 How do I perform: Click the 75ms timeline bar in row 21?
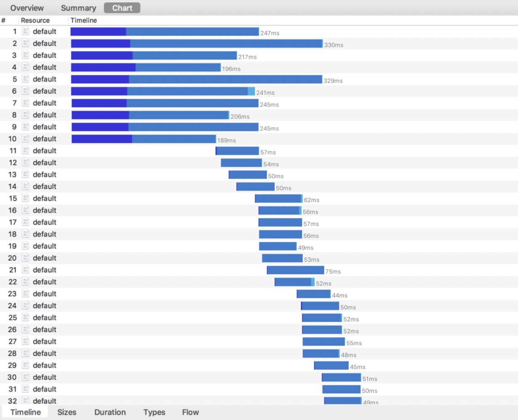295,270
